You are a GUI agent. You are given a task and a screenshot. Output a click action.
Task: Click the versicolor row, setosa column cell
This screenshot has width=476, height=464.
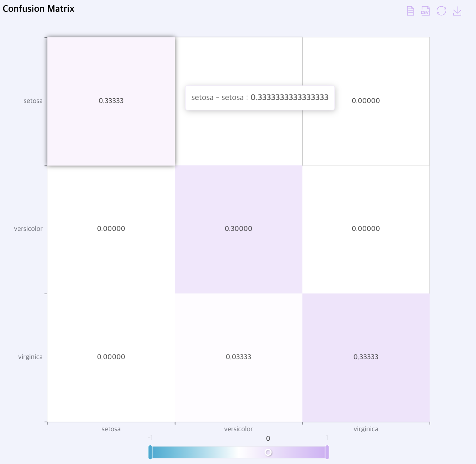(x=111, y=229)
